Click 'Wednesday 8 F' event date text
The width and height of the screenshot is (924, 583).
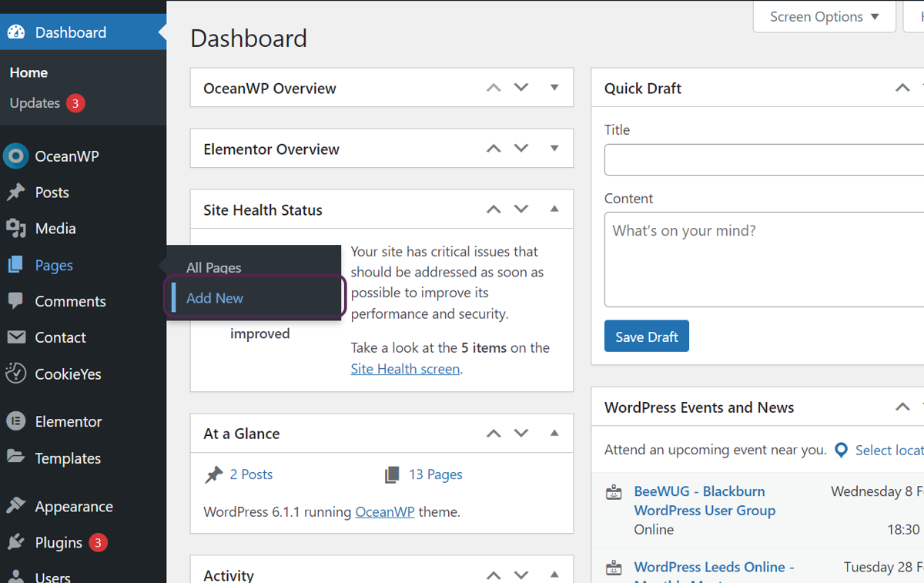tap(877, 491)
